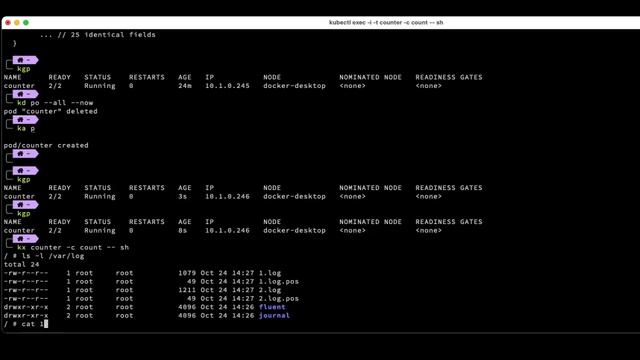640x360 pixels.
Task: Click IP '10.1.0.246' in the 8s-age row
Action: [x=227, y=230]
